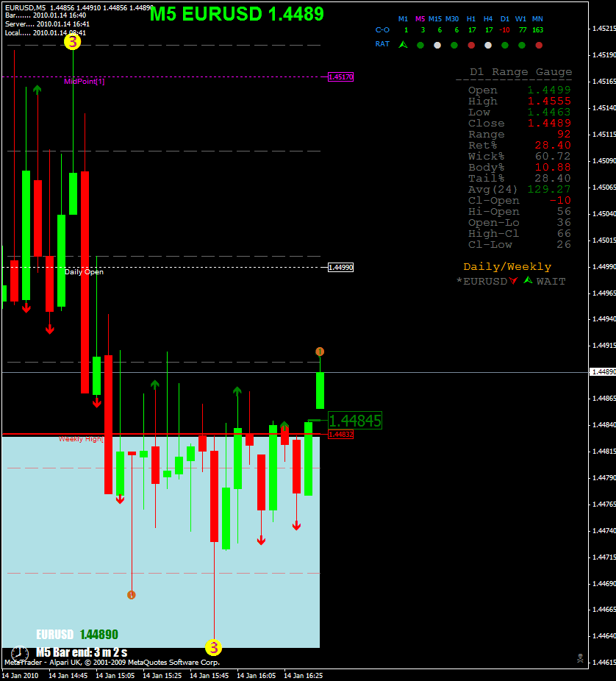Viewport: 616px width, 681px height.
Task: Click the C-O value 77
Action: click(523, 30)
